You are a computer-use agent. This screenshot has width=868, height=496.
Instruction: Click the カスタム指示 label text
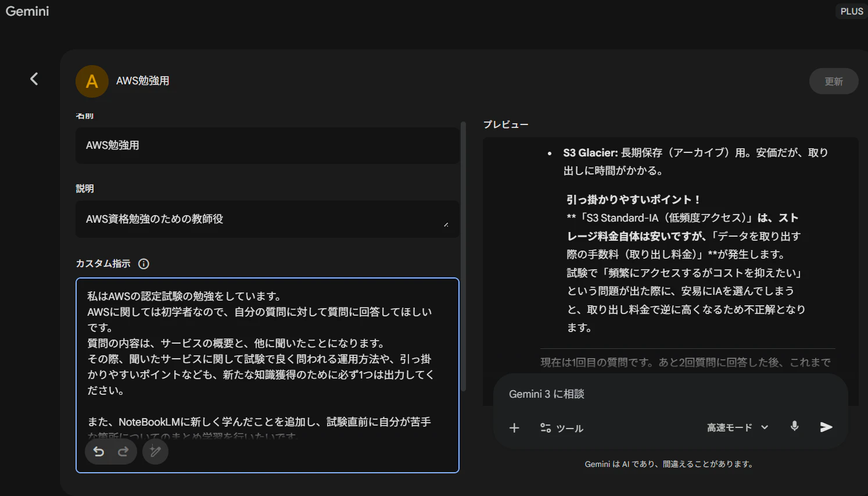[103, 264]
